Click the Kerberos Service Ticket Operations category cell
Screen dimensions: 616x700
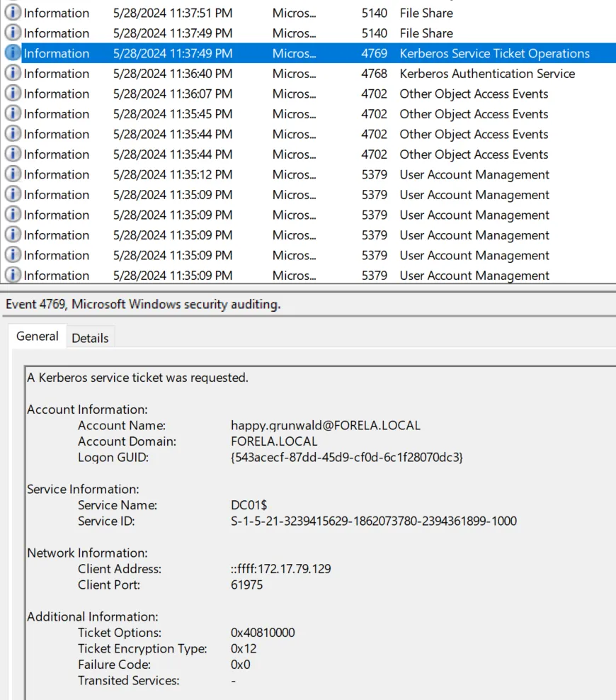[495, 54]
